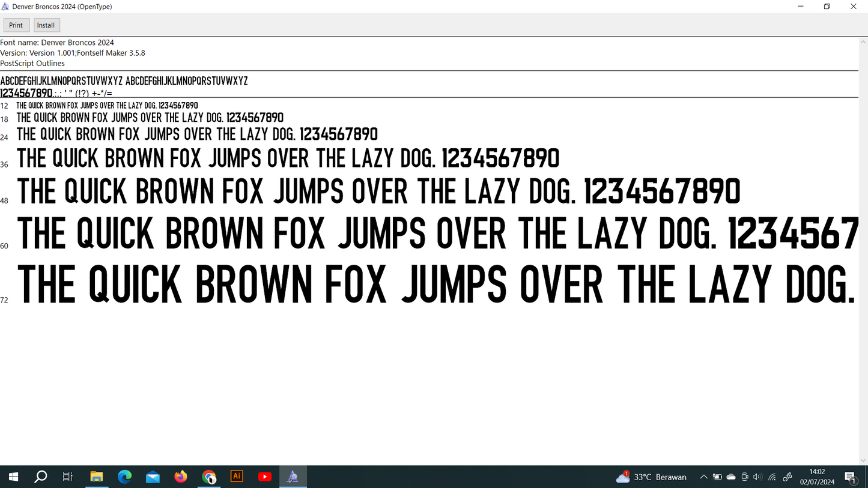The image size is (868, 488).
Task: Click Font Viewer icon in the taskbar
Action: click(x=293, y=477)
